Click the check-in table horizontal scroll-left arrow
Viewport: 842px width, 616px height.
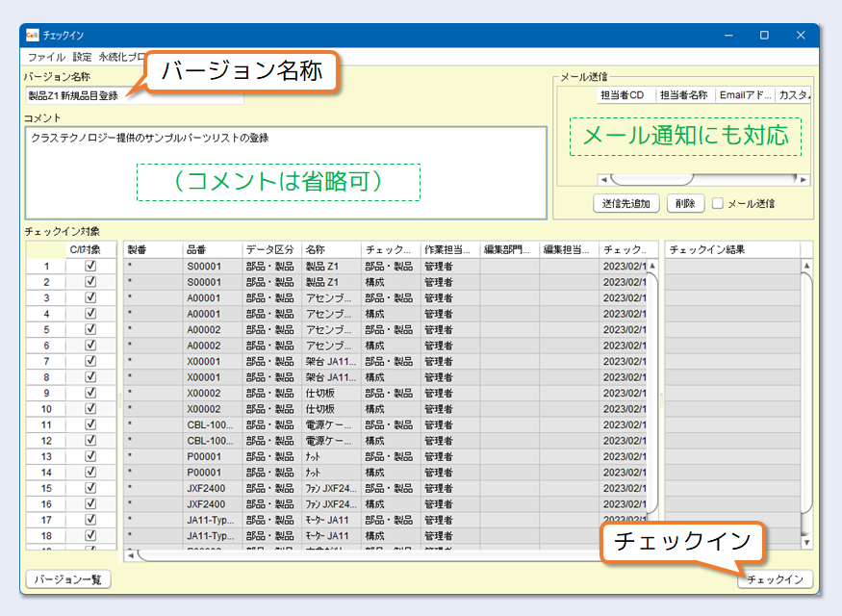coord(131,555)
